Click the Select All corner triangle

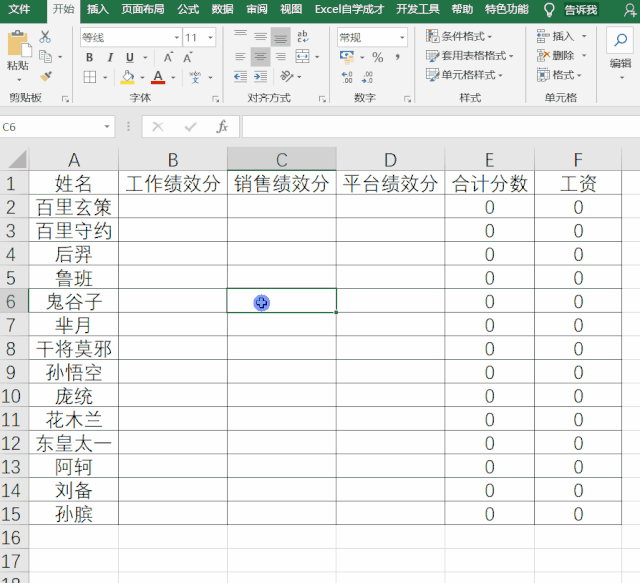(x=14, y=159)
